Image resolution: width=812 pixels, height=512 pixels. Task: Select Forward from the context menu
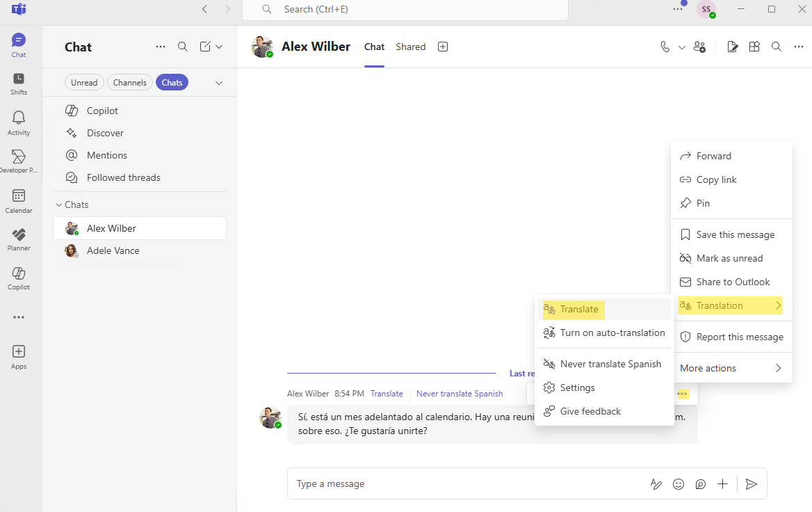[713, 156]
